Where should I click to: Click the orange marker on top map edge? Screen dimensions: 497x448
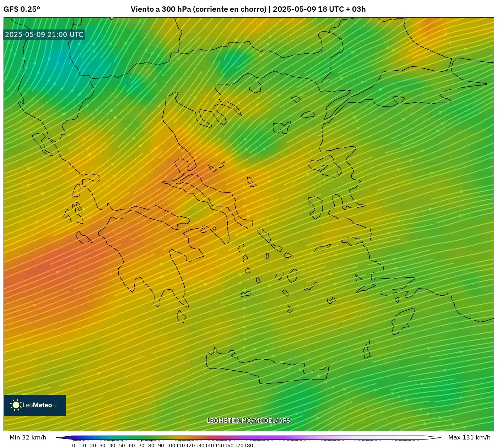click(112, 18)
